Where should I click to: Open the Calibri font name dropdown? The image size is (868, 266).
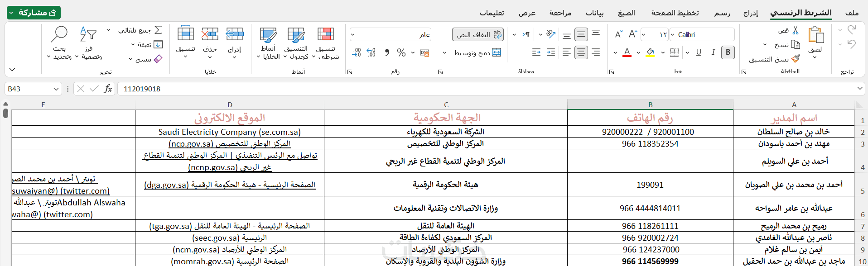[x=673, y=34]
